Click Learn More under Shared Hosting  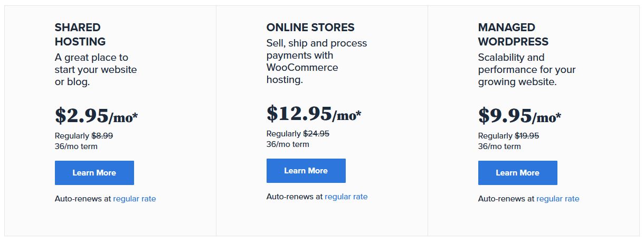coord(94,173)
